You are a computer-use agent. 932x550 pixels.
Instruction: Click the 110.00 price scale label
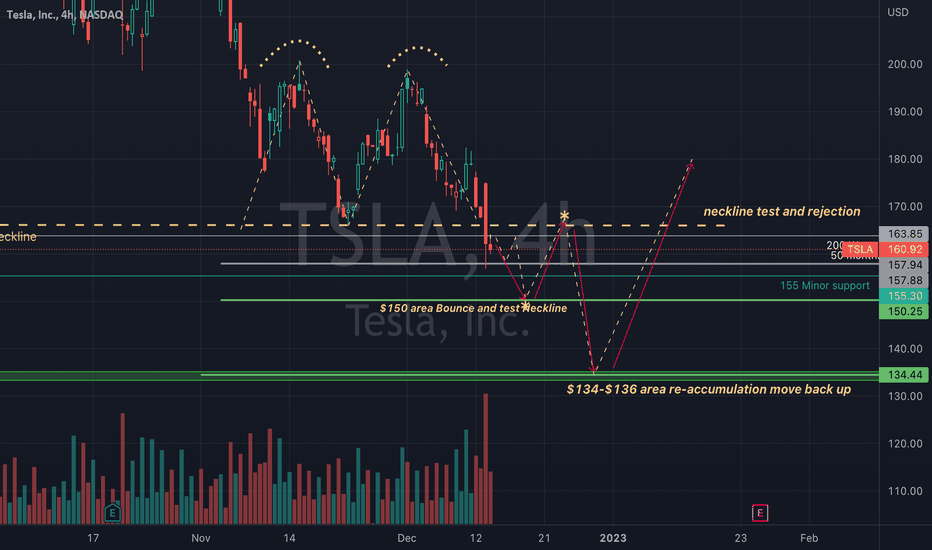[905, 491]
